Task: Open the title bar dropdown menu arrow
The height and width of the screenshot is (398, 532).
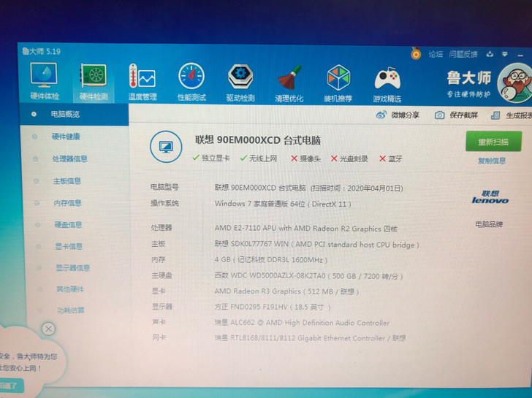Action: (x=505, y=54)
